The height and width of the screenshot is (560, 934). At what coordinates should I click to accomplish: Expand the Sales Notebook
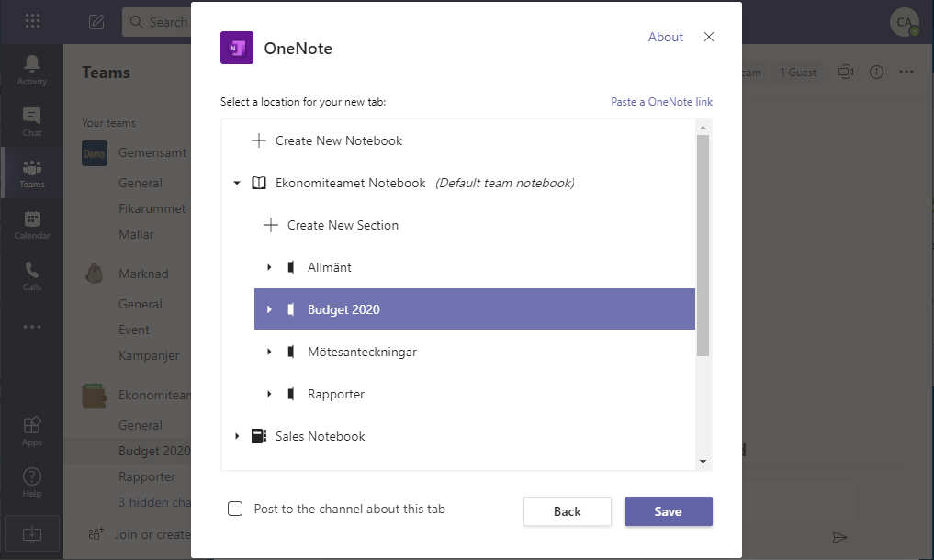click(237, 436)
